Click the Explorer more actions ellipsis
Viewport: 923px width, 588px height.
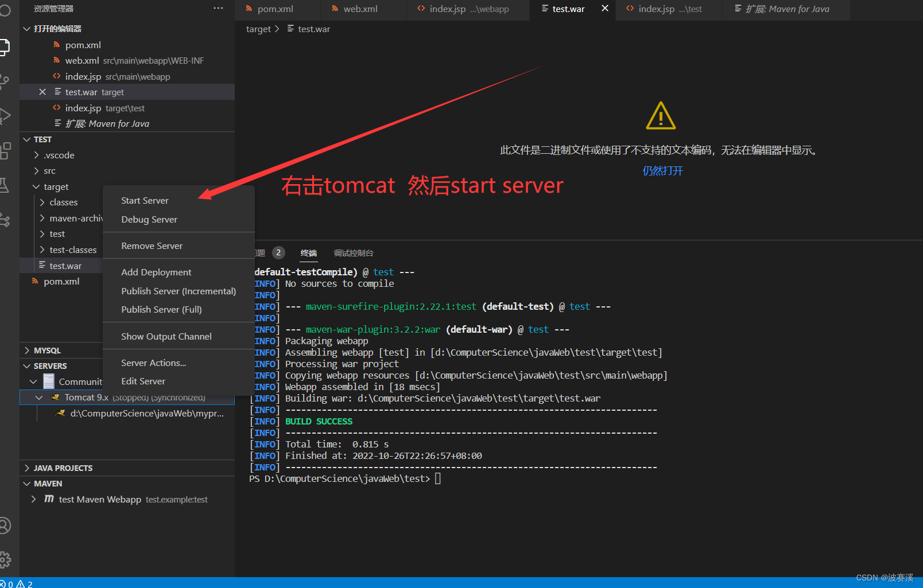click(x=218, y=9)
